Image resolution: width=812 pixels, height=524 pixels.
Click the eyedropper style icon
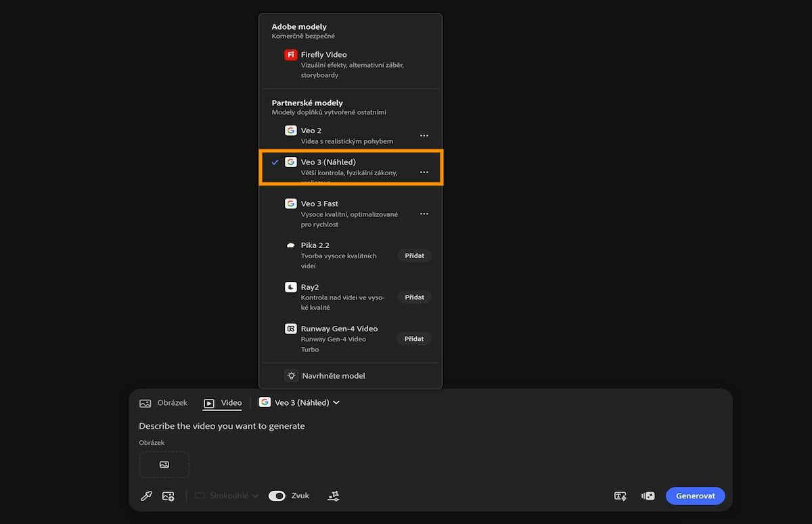point(146,496)
